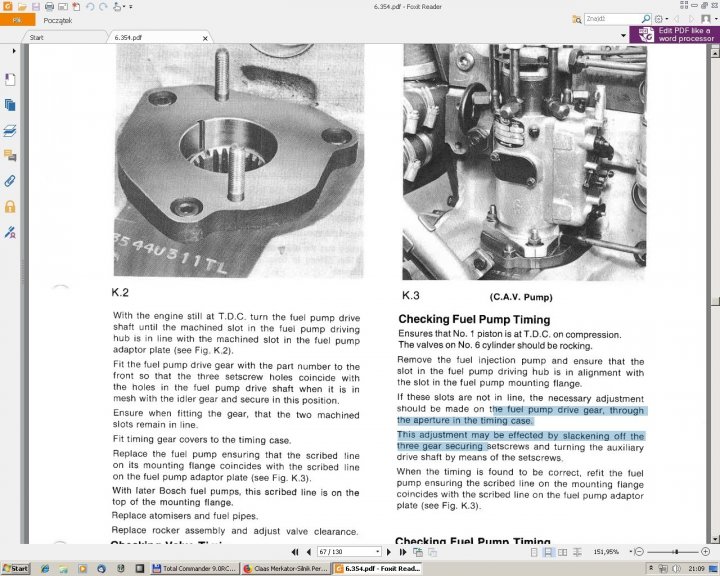Switch to facing pages view
Screen dimensions: 720x576
tap(562, 552)
